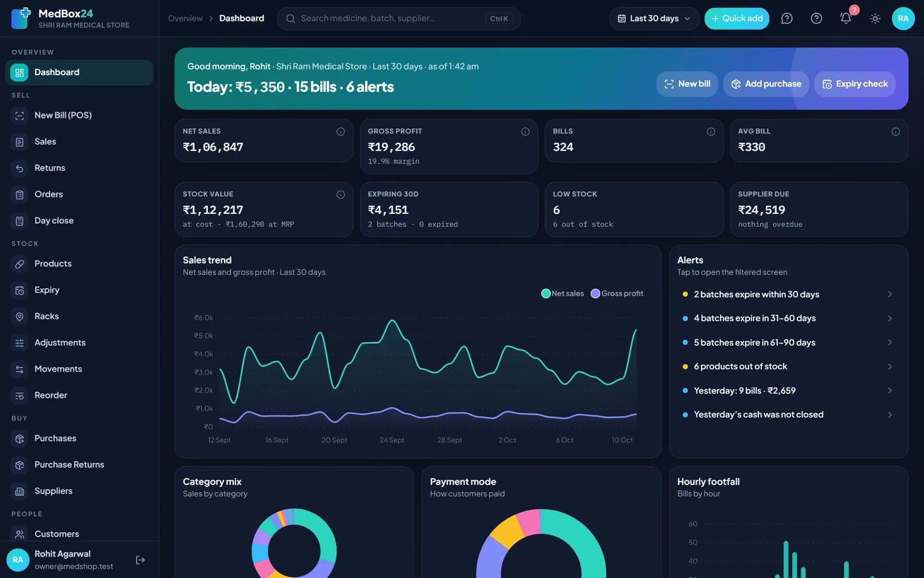The height and width of the screenshot is (578, 924).
Task: Click the logout icon beside Rohit Agarwal
Action: [x=140, y=560]
